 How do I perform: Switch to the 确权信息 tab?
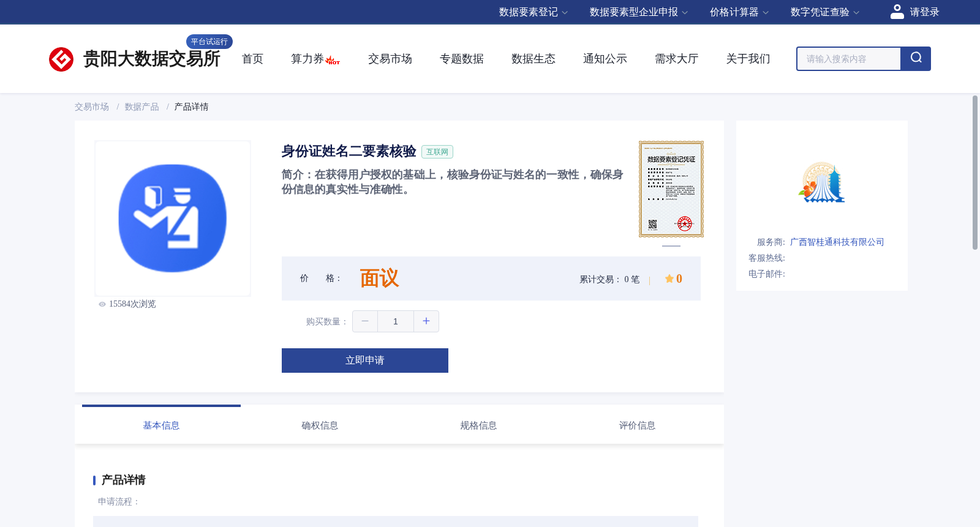[x=320, y=425]
